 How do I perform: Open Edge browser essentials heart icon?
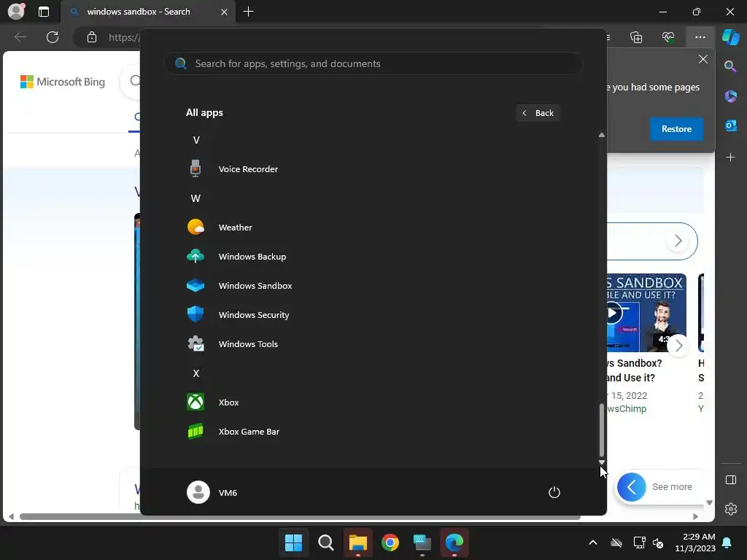pyautogui.click(x=668, y=37)
